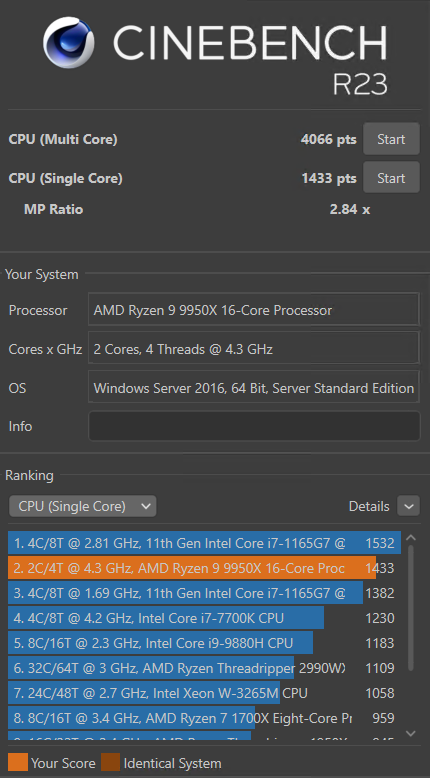The height and width of the screenshot is (778, 430).
Task: Select the orange Ryzen 9 9950X ranking entry
Action: click(204, 568)
